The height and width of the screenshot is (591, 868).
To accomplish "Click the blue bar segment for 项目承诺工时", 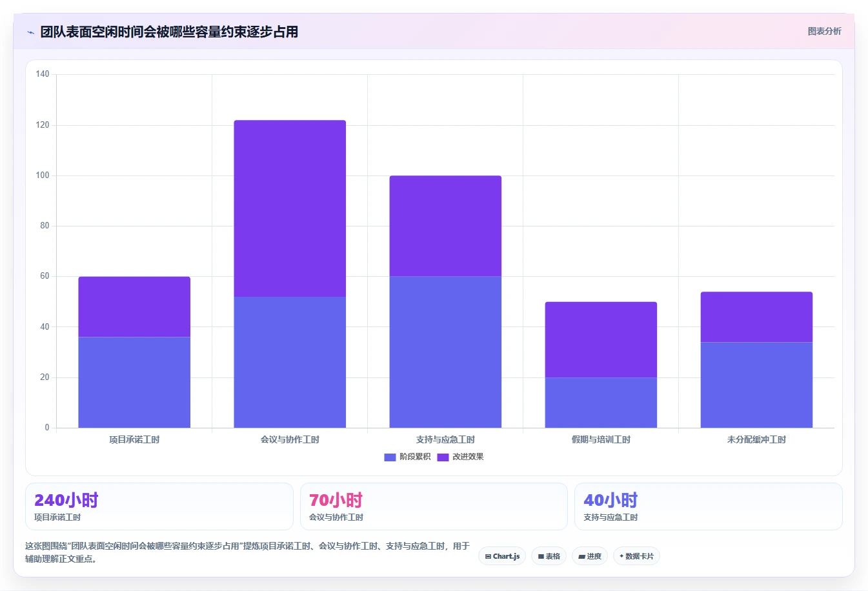I will 134,382.
